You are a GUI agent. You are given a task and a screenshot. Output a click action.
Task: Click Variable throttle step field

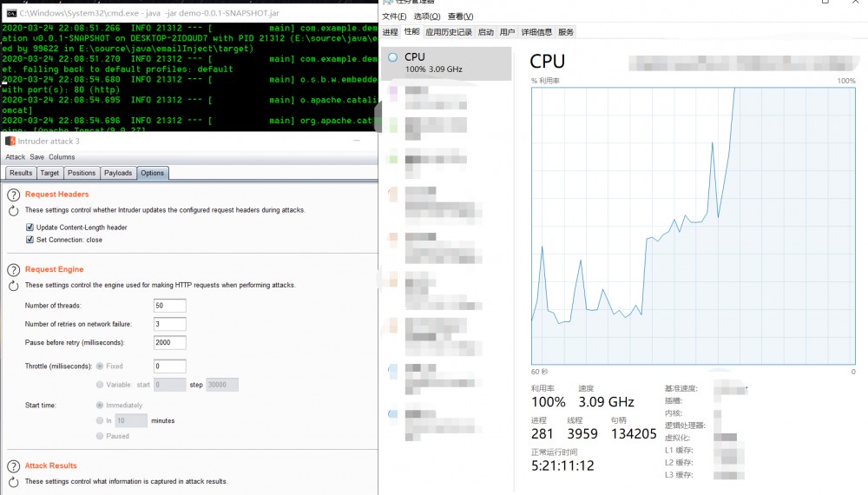[222, 385]
